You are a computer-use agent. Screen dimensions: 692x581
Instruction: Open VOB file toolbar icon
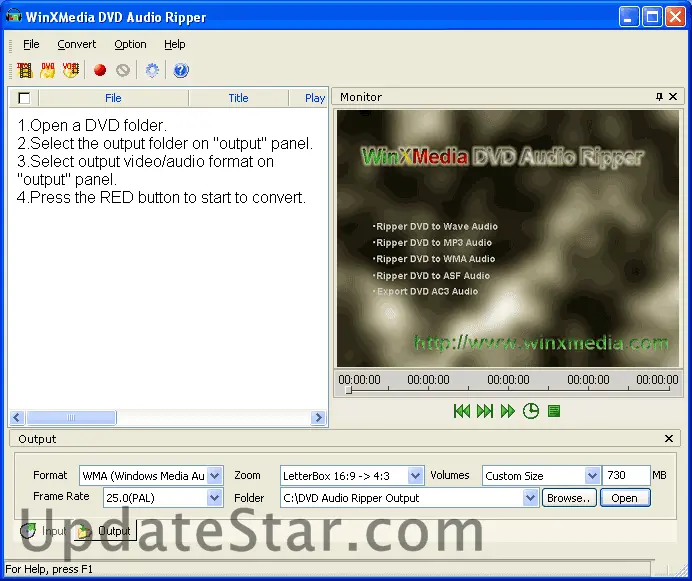point(71,70)
